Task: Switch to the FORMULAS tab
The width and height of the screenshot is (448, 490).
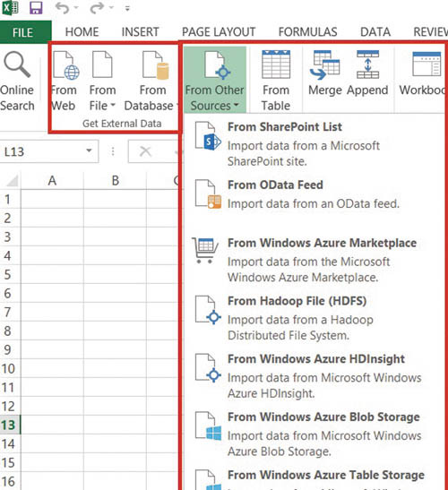Action: [307, 32]
